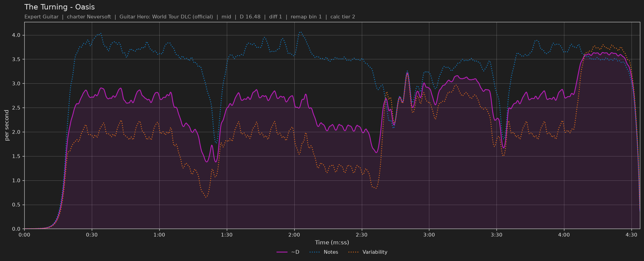The width and height of the screenshot is (644, 261).
Task: Click 'charter Neversoft' in the subtitle
Action: click(x=89, y=17)
